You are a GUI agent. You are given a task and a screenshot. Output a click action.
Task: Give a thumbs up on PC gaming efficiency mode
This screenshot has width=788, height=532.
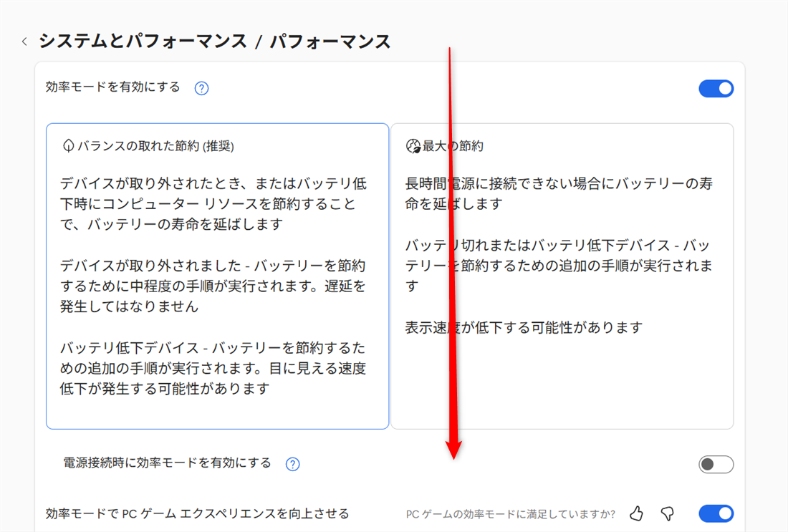pyautogui.click(x=636, y=513)
